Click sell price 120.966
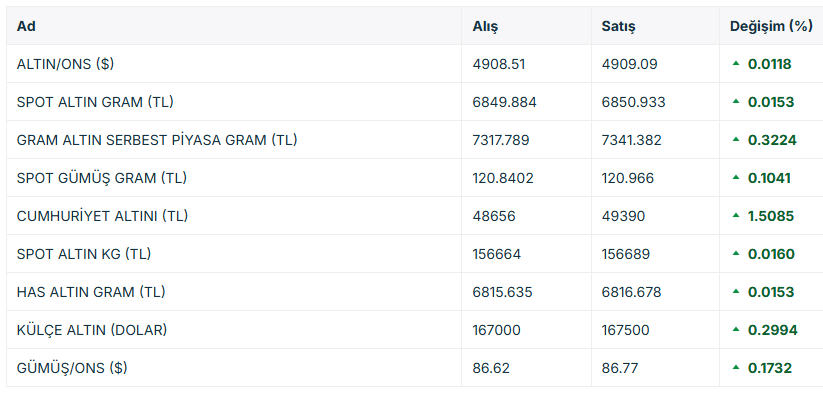The width and height of the screenshot is (823, 397). (x=628, y=178)
